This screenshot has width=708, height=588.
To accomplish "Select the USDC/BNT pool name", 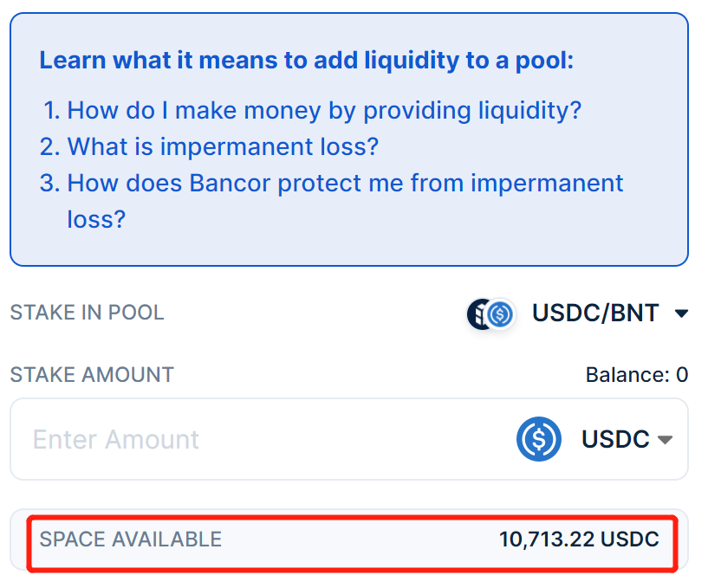I will point(595,313).
